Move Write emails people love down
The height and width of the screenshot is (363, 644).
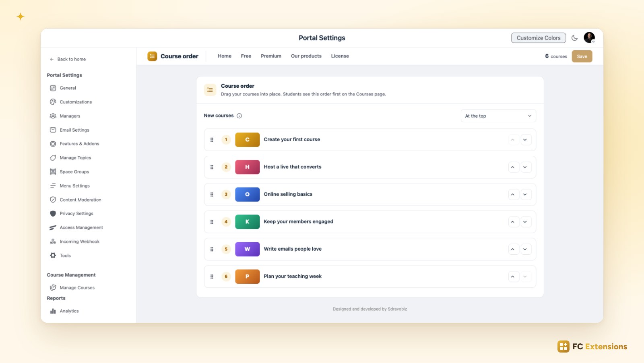click(x=526, y=249)
